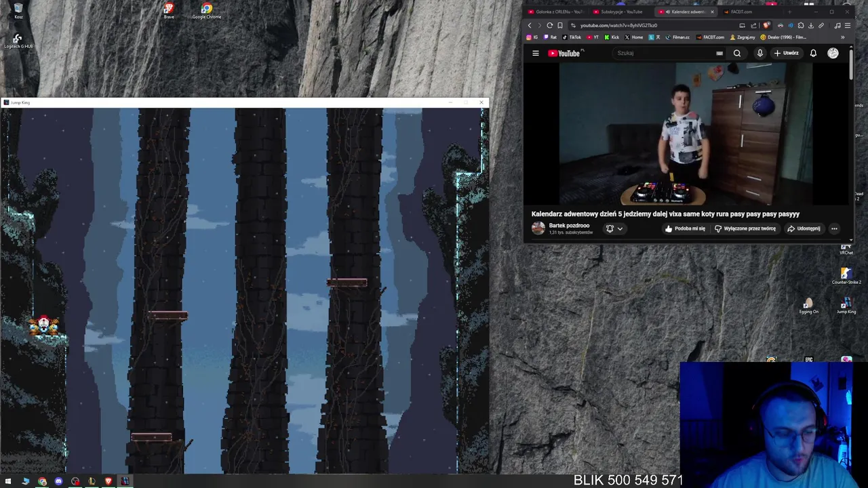Mute the Kalendarz adwentowy tab audio
Image resolution: width=868 pixels, height=488 pixels.
tap(667, 12)
